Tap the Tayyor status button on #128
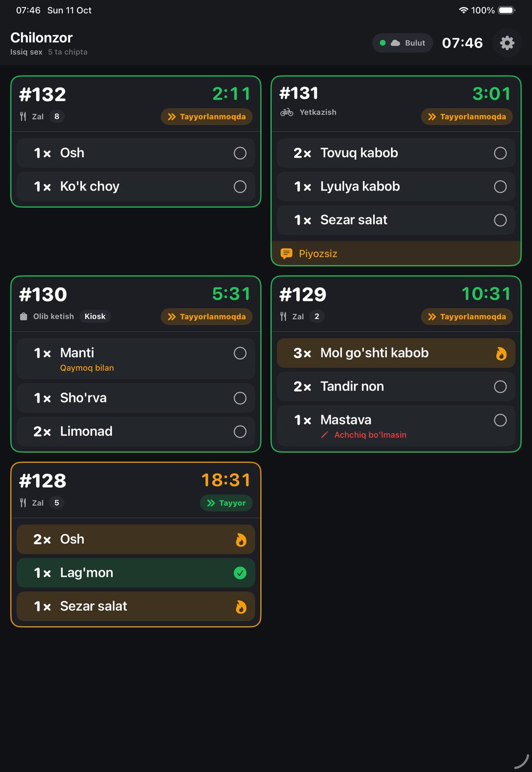The image size is (532, 772). (226, 503)
